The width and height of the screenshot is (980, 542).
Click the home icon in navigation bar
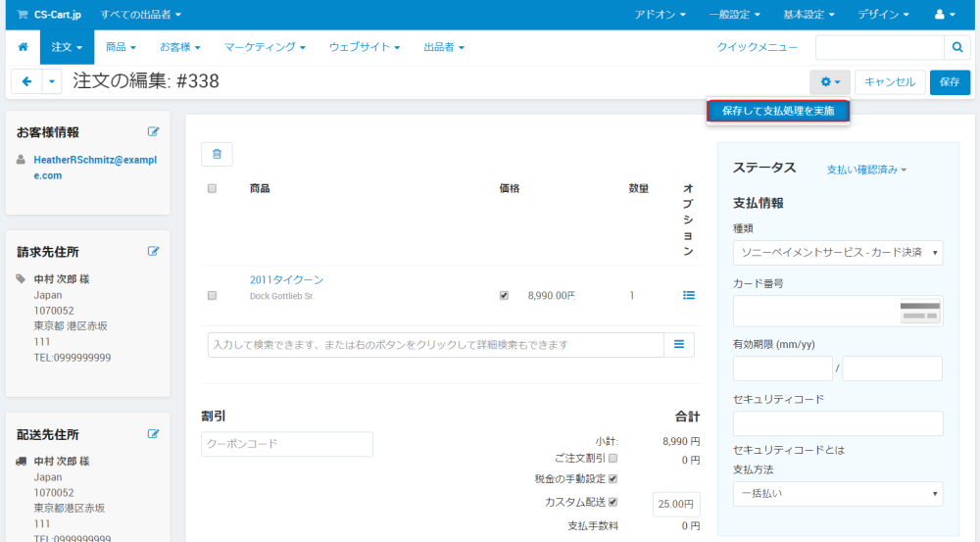click(24, 47)
